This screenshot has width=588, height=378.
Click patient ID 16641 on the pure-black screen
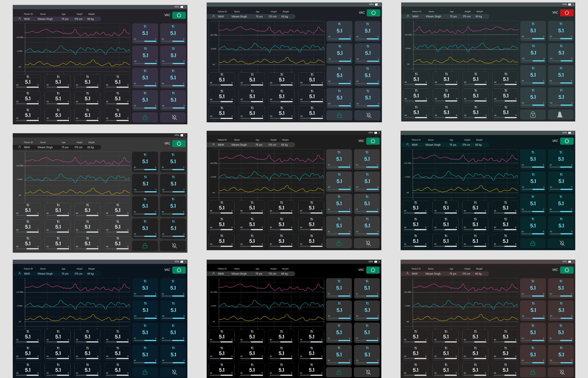point(220,274)
